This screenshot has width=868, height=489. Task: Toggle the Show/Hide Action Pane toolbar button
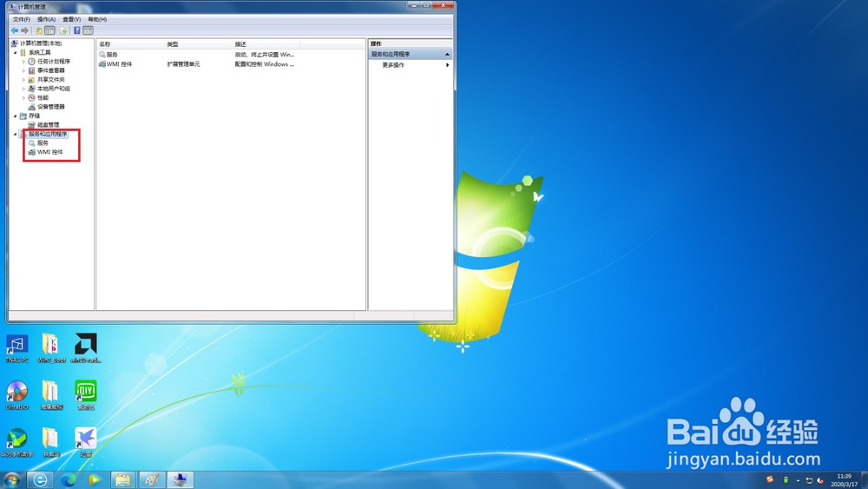(x=88, y=30)
